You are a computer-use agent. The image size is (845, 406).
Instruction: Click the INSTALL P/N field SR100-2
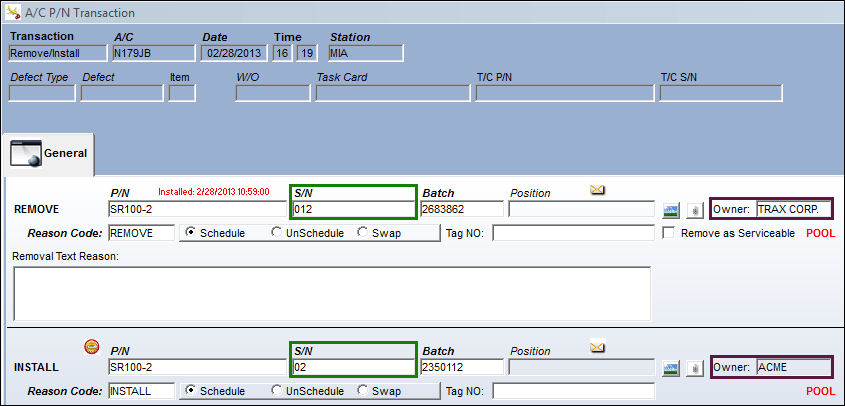tap(197, 367)
